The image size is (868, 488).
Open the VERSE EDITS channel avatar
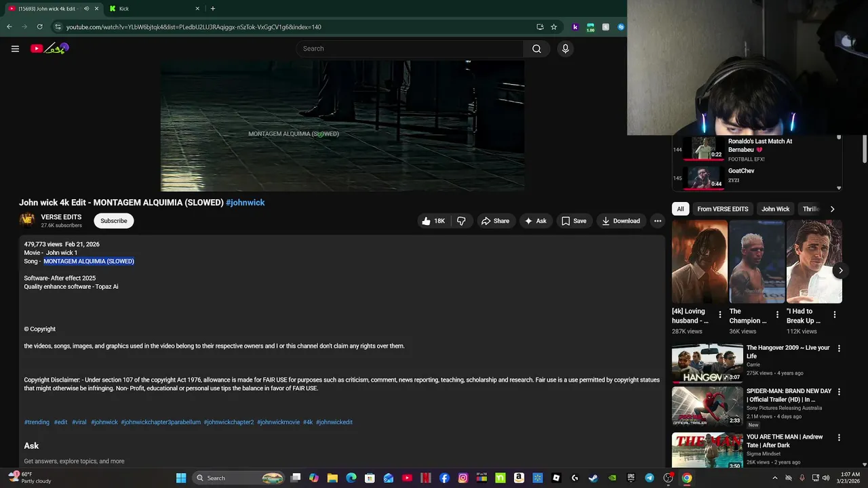27,220
